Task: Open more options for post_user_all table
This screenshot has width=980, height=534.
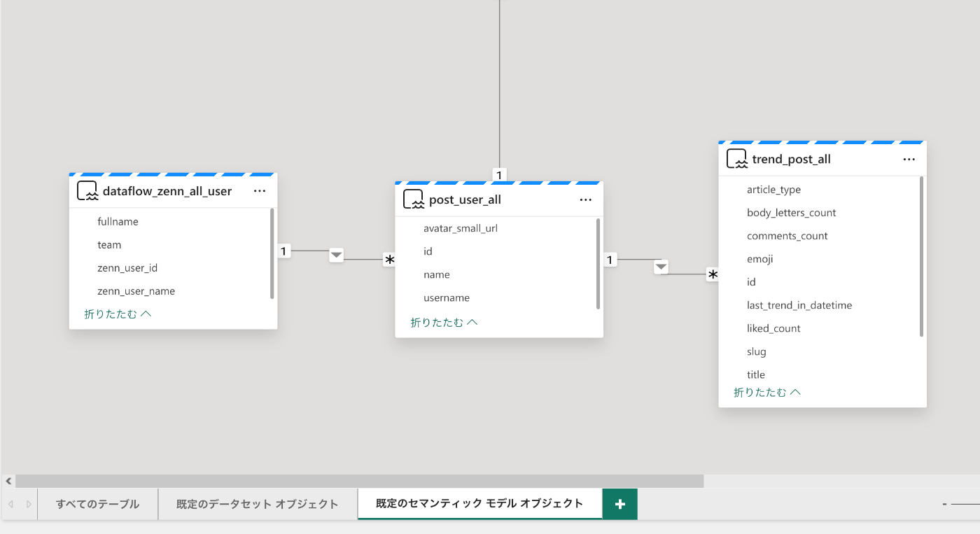Action: (x=585, y=199)
